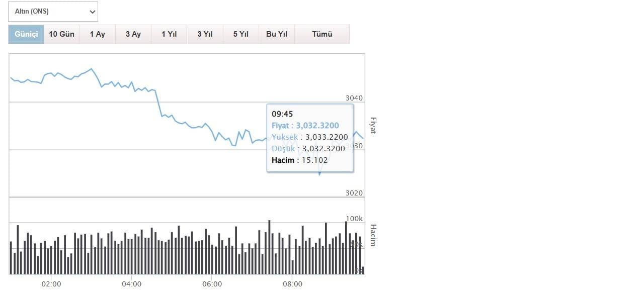The image size is (644, 300).
Task: Select the Güniçi intraday tab
Action: (26, 34)
